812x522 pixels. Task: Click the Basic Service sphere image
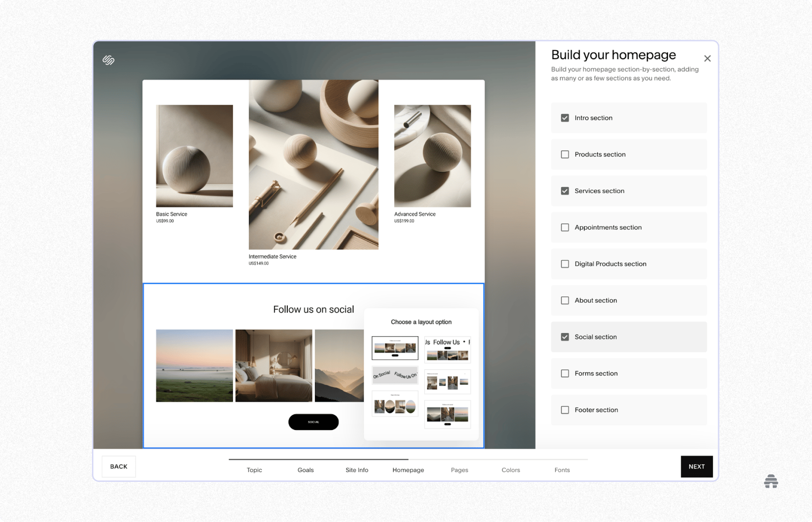194,156
